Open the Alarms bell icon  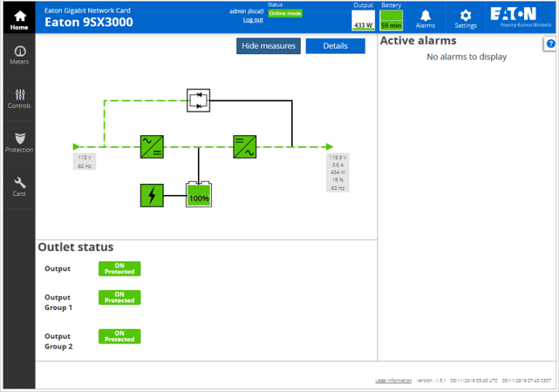coord(425,19)
